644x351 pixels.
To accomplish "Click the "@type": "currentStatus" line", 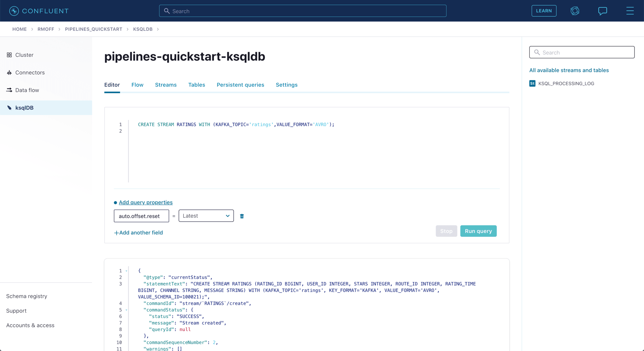I will (x=178, y=277).
